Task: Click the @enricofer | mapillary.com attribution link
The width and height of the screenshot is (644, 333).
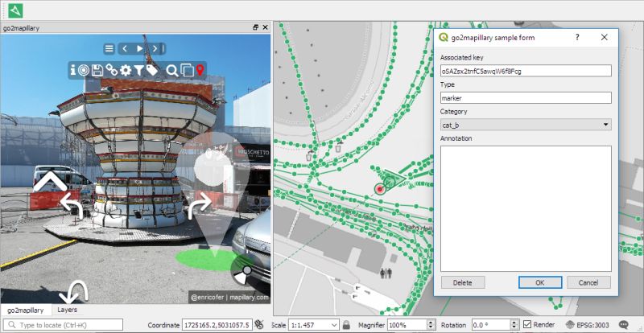Action: (x=229, y=298)
